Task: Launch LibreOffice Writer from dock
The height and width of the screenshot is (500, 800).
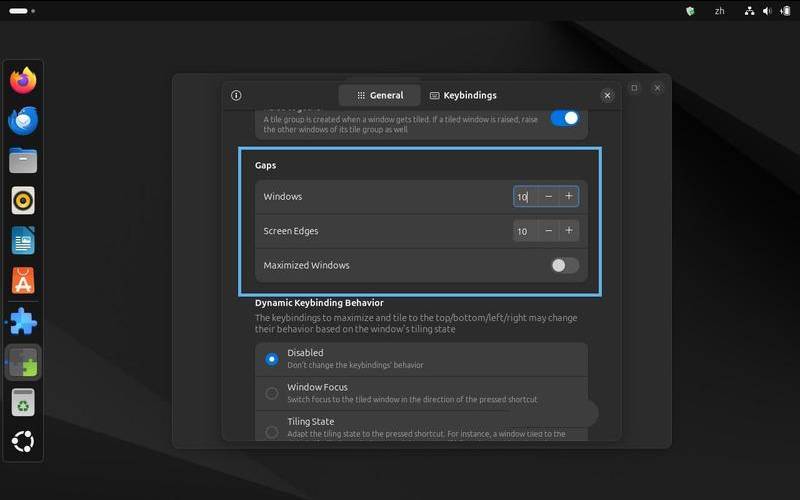Action: [x=23, y=240]
